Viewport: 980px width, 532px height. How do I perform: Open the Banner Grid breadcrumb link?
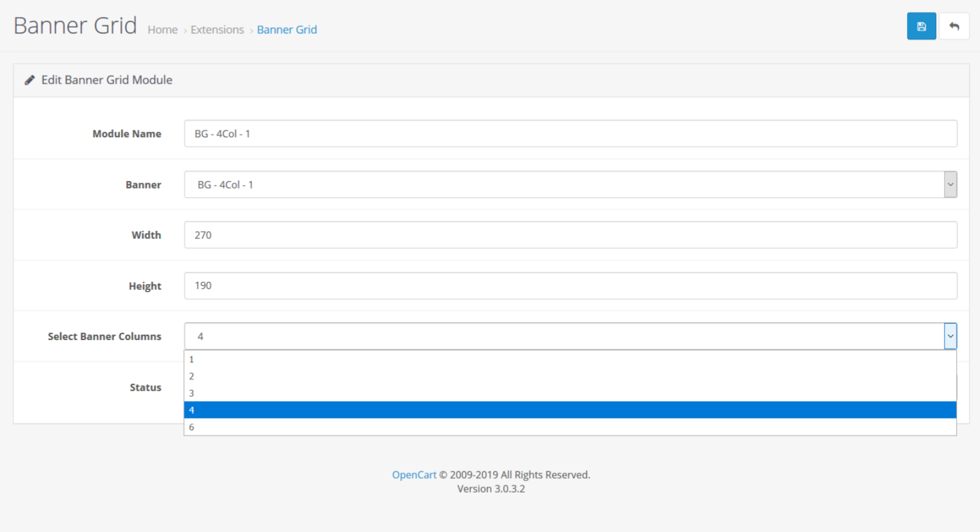287,30
